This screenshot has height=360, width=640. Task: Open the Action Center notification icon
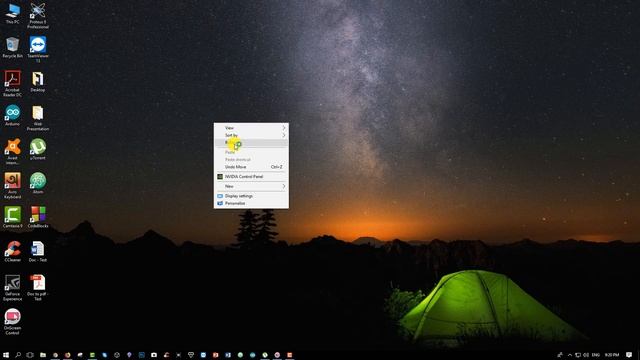click(629, 355)
